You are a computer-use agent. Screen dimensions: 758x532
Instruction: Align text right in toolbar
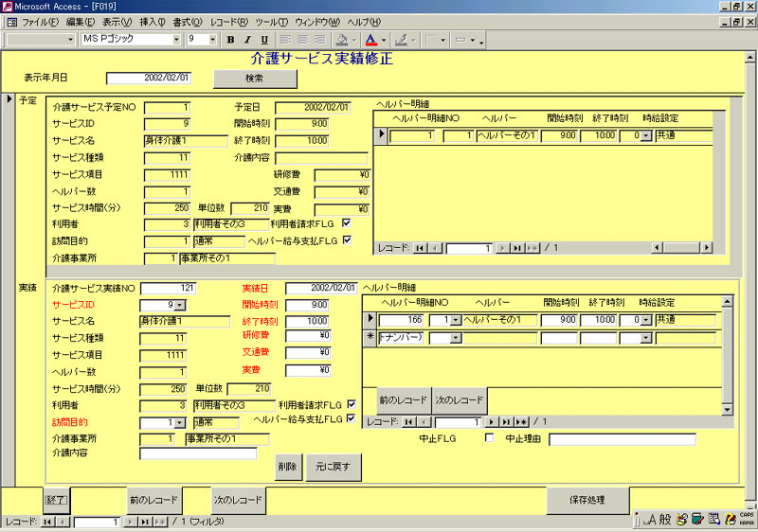click(x=319, y=40)
